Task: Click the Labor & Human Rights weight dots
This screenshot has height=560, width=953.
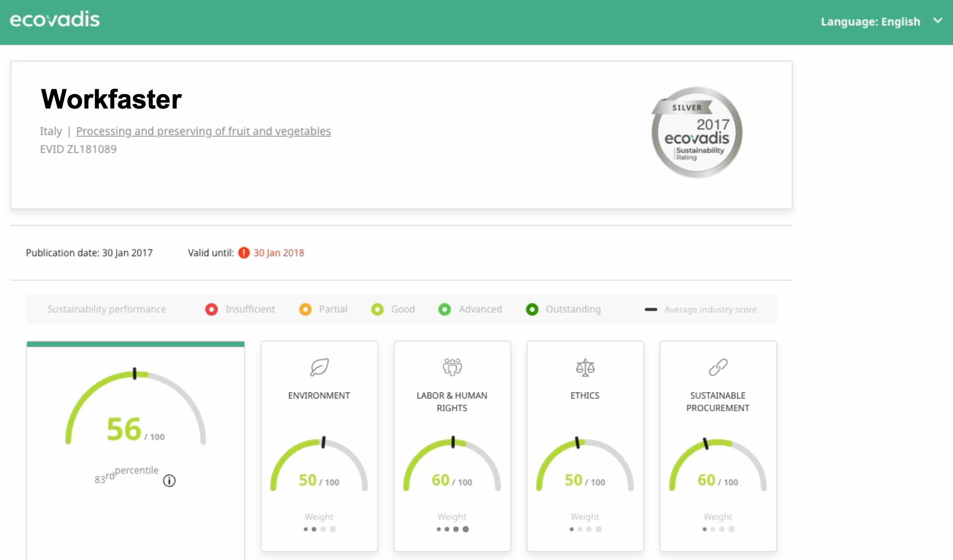Action: tap(452, 529)
